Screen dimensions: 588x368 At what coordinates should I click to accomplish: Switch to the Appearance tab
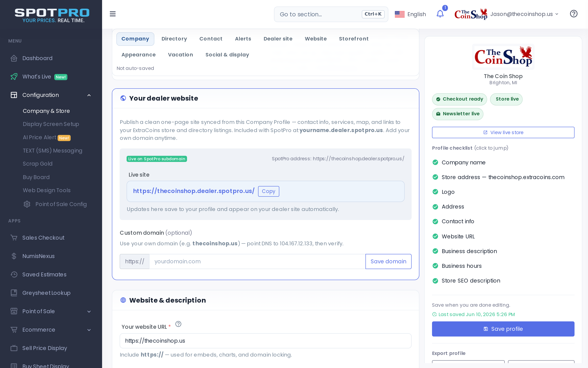coord(138,55)
